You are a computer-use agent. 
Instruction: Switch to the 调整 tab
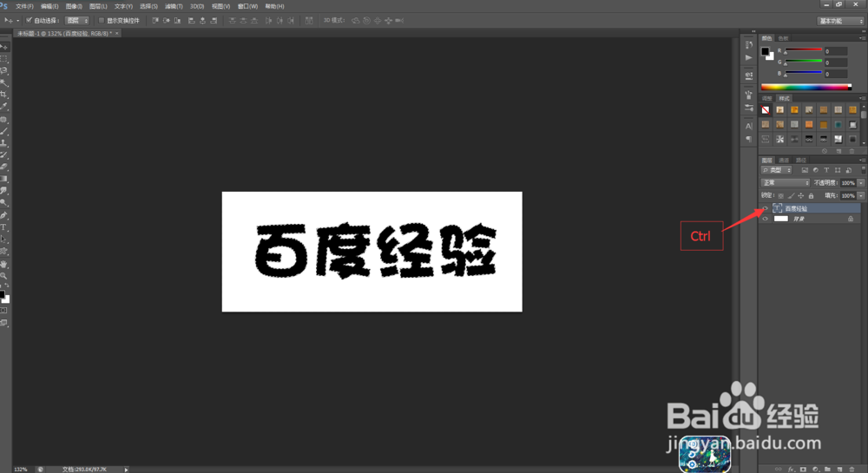click(766, 98)
